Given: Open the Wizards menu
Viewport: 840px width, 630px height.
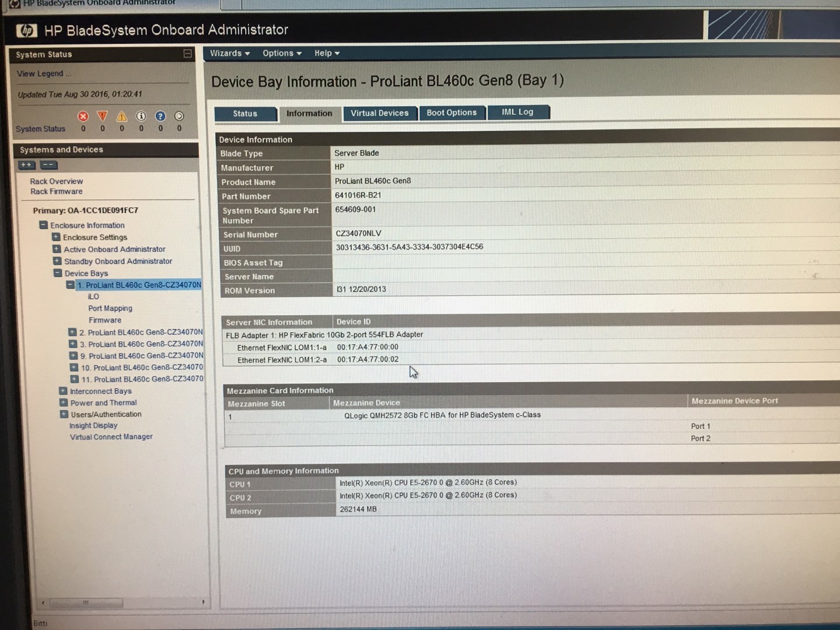Looking at the screenshot, I should point(230,53).
